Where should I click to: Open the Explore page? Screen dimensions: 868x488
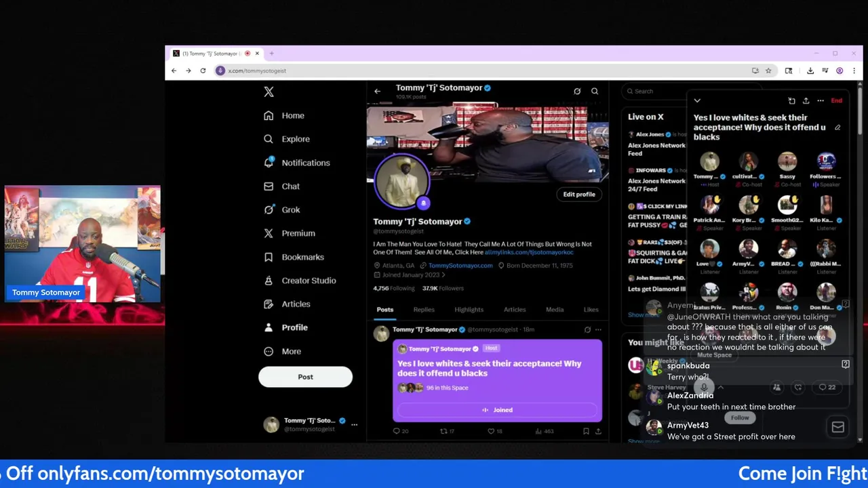tap(287, 139)
